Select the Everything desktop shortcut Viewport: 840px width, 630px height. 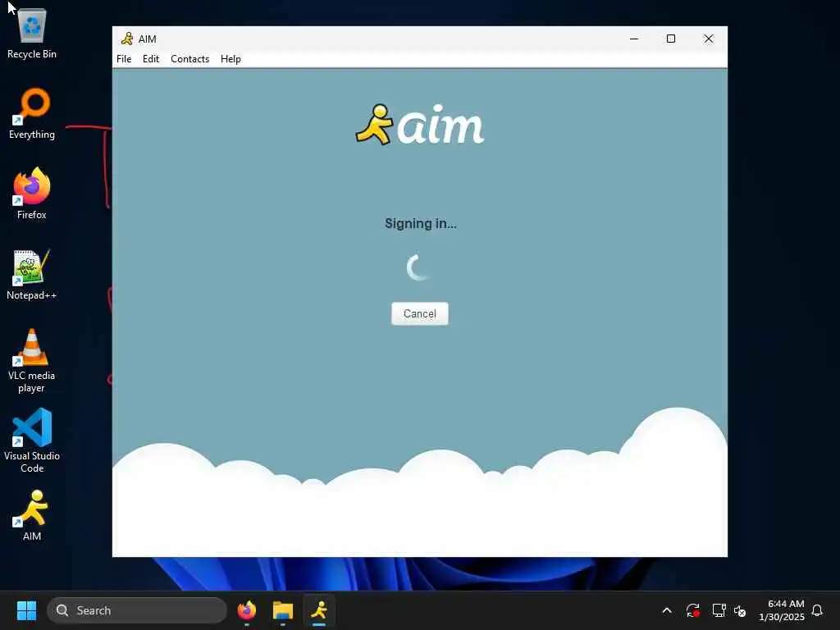click(x=32, y=113)
